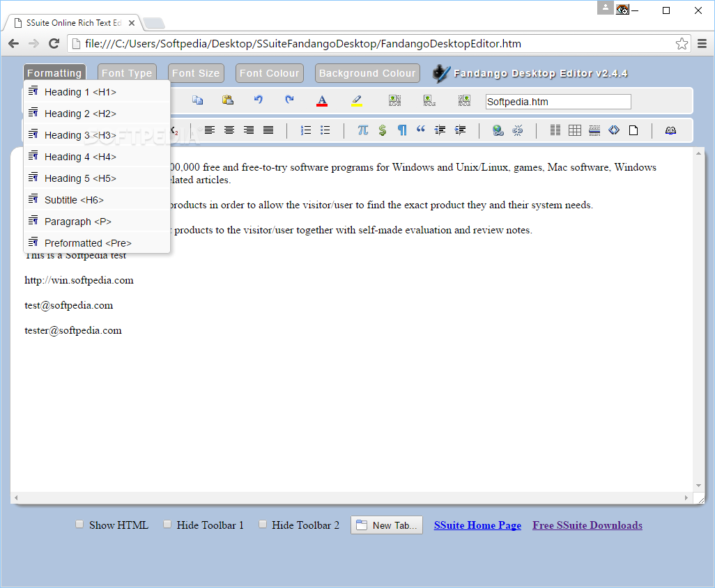Click the Pi special symbol icon
This screenshot has width=715, height=588.
[x=363, y=130]
